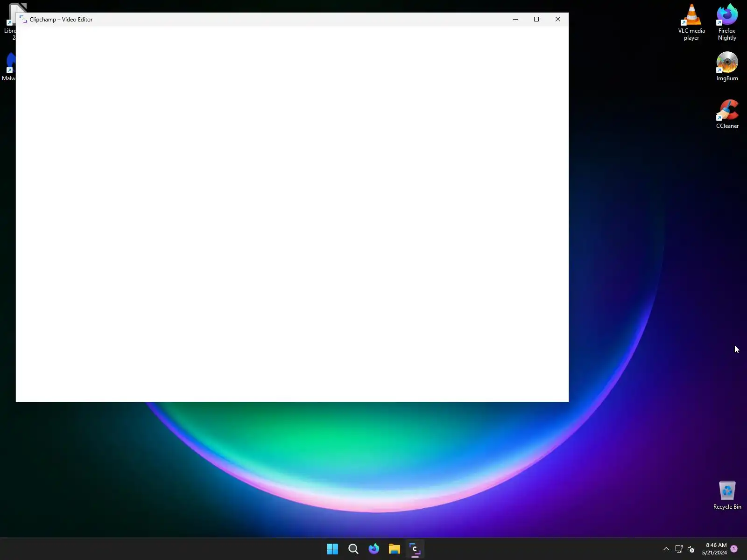The image size is (747, 560).
Task: Launch Firefox Nightly from the taskbar
Action: 374,549
